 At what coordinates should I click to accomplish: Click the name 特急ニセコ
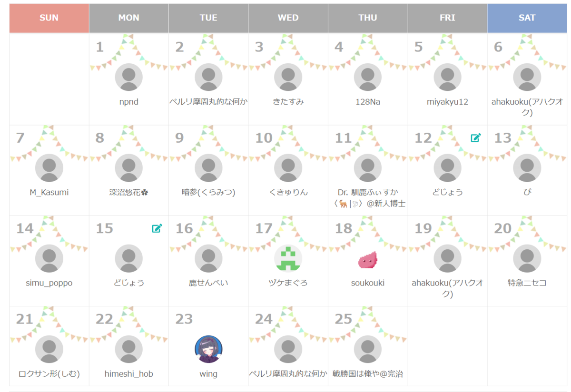(527, 283)
